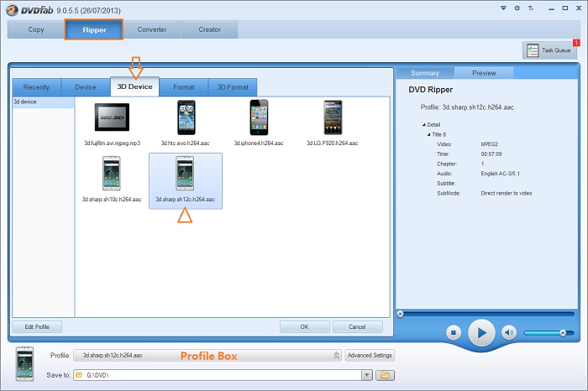Browse for output folder

click(x=385, y=375)
